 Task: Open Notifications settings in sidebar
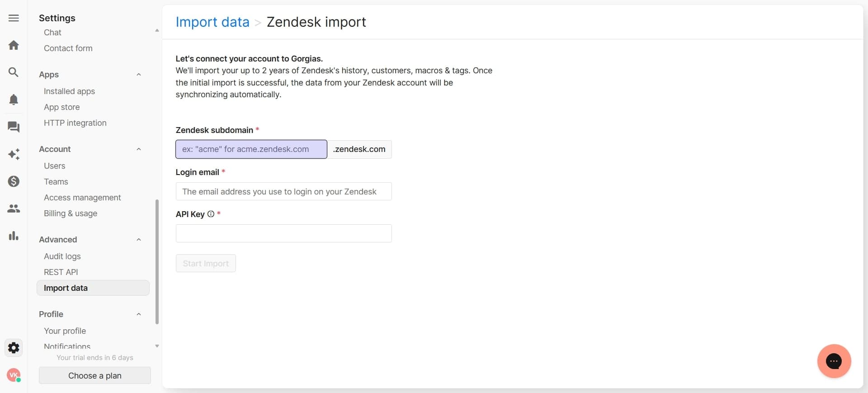point(67,346)
